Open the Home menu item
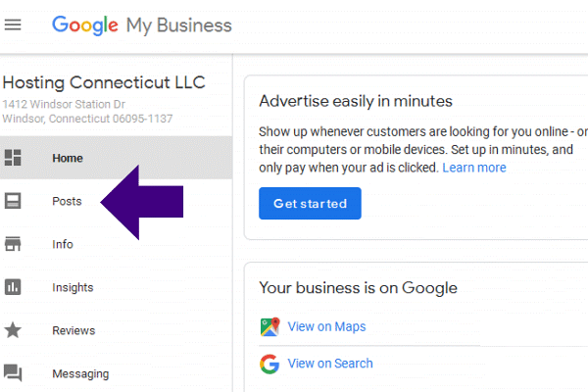Screen dimensions: 588x392 point(68,158)
